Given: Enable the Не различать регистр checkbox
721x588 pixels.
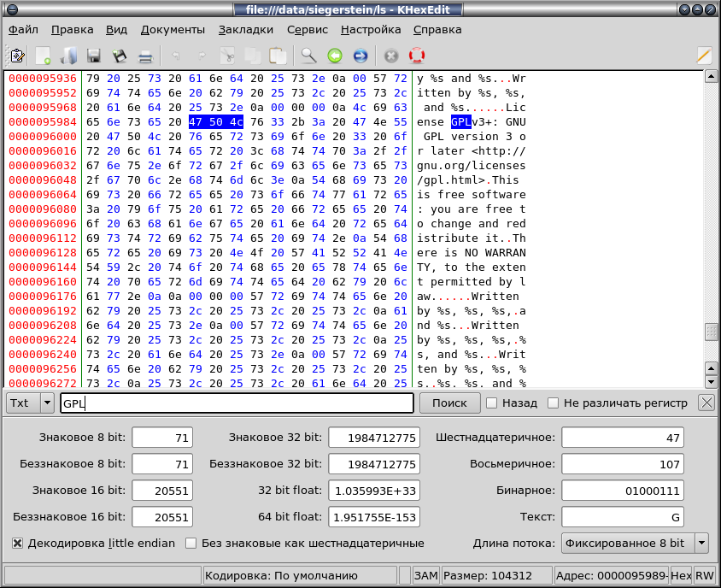Looking at the screenshot, I should point(554,403).
